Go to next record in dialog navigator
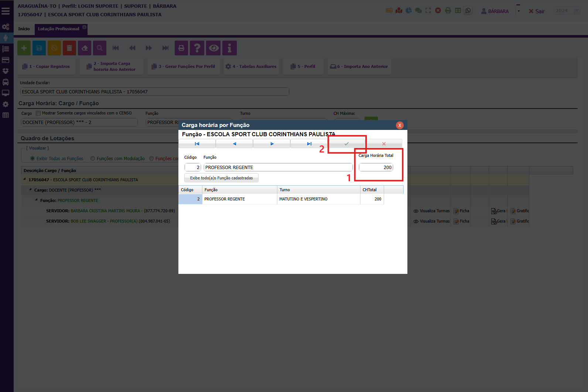This screenshot has height=392, width=588. point(272,144)
